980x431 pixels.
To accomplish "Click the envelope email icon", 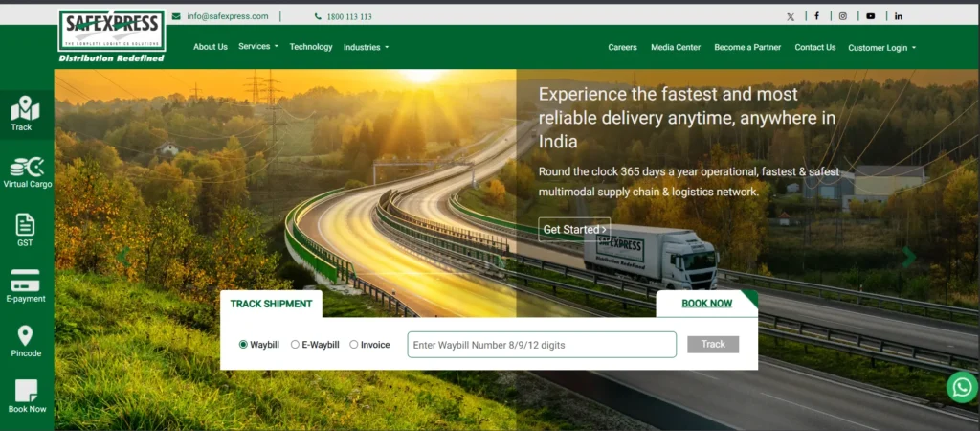I will coord(176,16).
